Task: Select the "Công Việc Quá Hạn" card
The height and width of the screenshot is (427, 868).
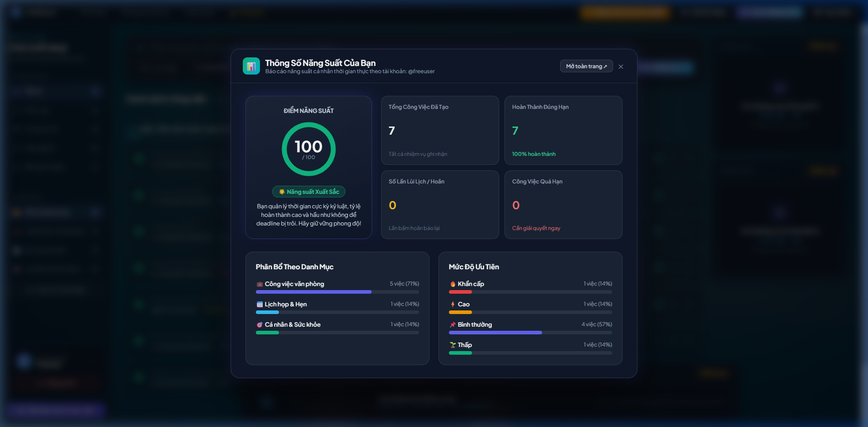Action: pos(563,205)
